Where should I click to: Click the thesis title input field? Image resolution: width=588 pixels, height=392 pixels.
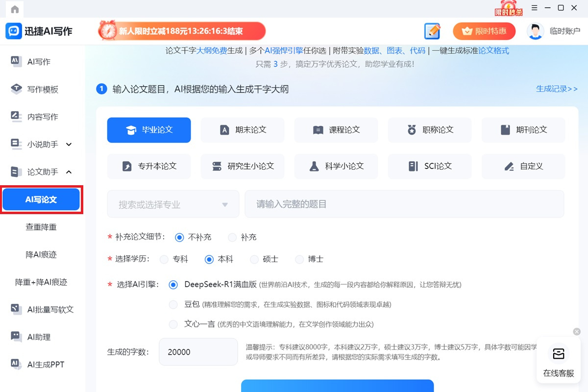click(404, 204)
